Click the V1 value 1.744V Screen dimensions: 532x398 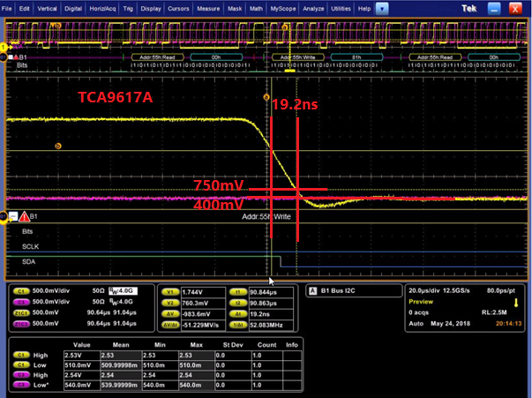coord(203,292)
